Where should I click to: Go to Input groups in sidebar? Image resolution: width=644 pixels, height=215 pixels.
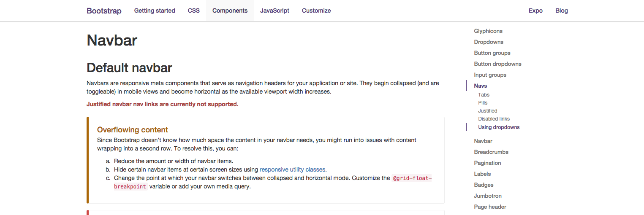pyautogui.click(x=490, y=75)
